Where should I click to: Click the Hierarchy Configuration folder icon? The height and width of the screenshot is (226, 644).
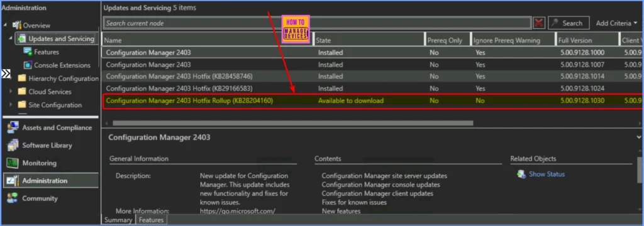coord(22,78)
